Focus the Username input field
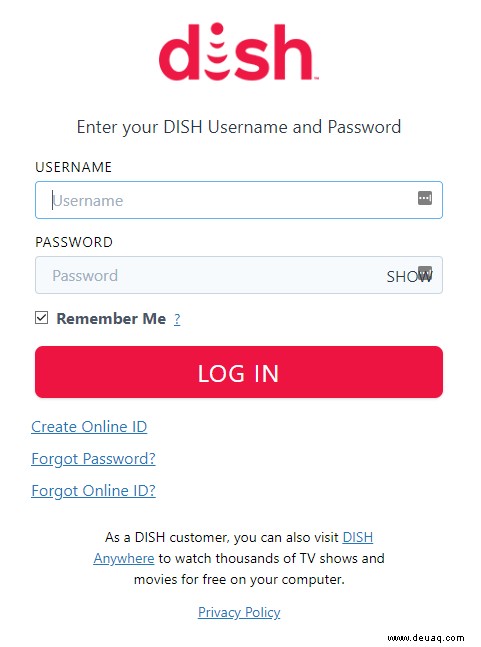The height and width of the screenshot is (647, 481). pos(239,200)
